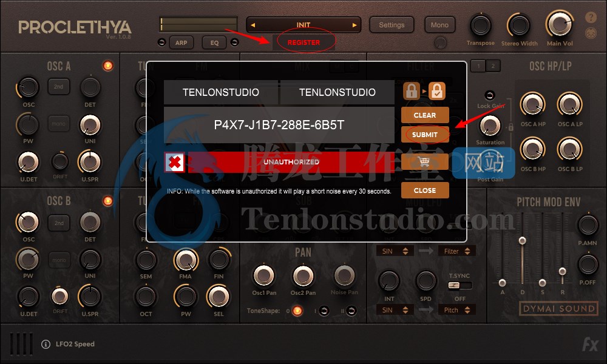The width and height of the screenshot is (607, 364).
Task: Toggle OSC A 2nd button
Action: point(58,87)
